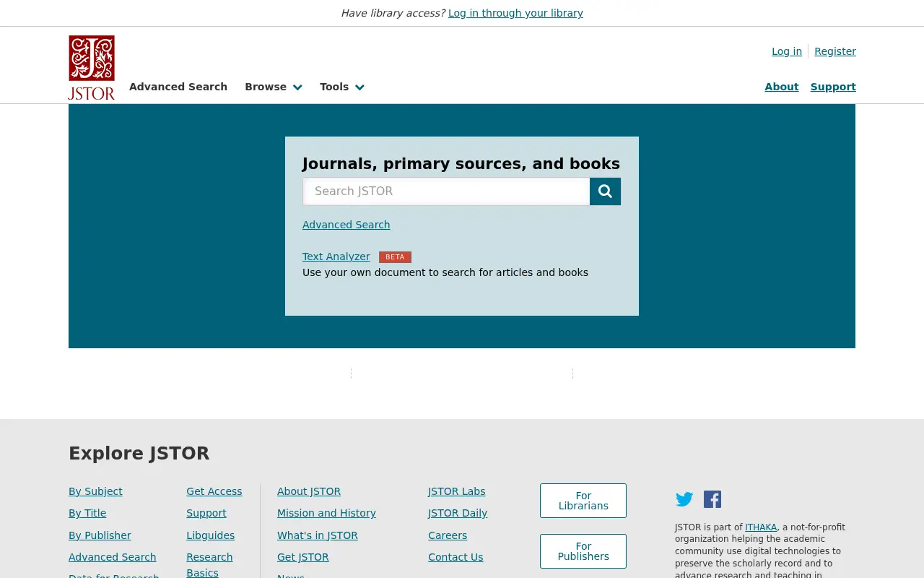Click the magnifying glass search button
The width and height of the screenshot is (924, 578).
pos(605,191)
